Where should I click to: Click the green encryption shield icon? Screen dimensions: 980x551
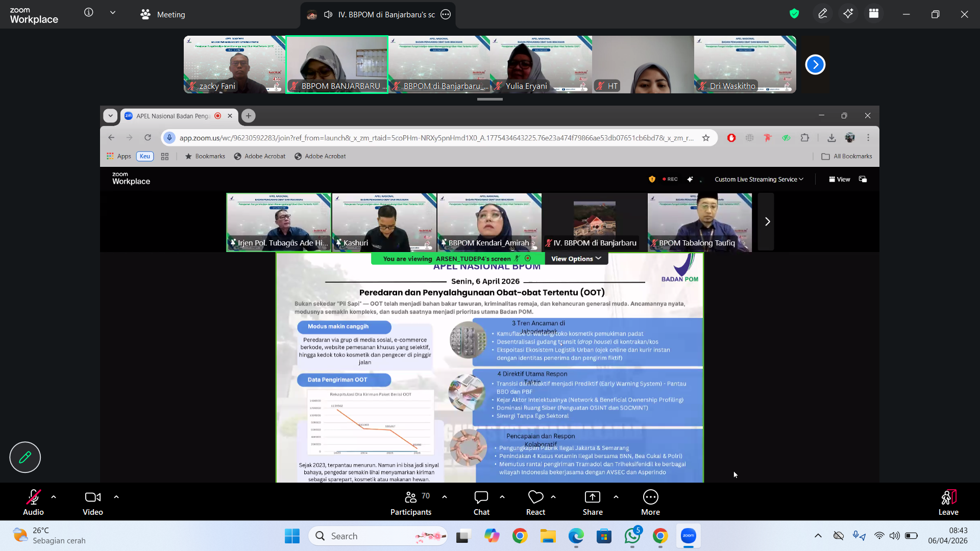tap(794, 14)
